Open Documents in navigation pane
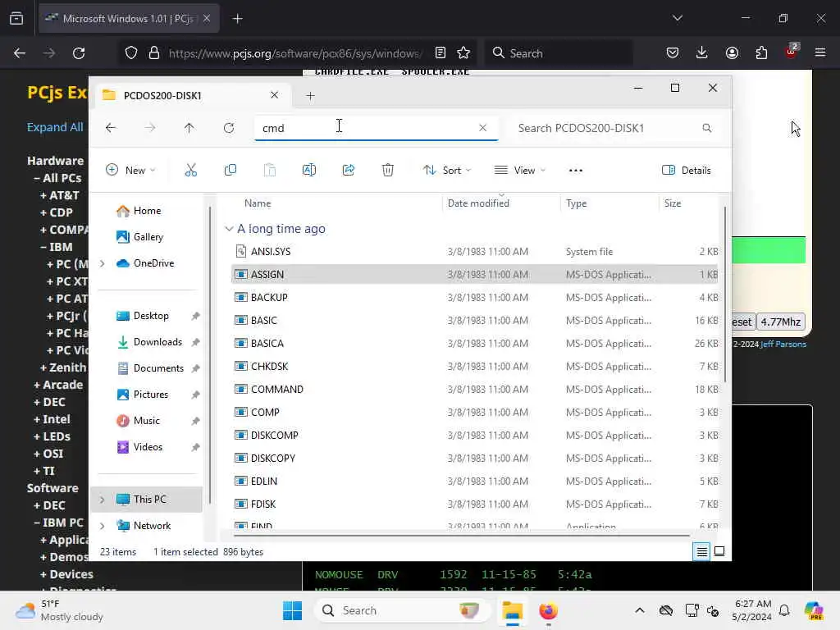This screenshot has width=840, height=630. point(150,368)
